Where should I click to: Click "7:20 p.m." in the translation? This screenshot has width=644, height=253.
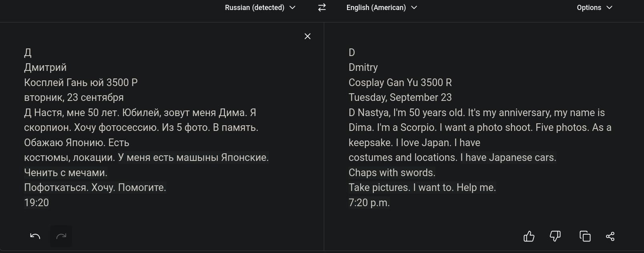[x=369, y=203]
